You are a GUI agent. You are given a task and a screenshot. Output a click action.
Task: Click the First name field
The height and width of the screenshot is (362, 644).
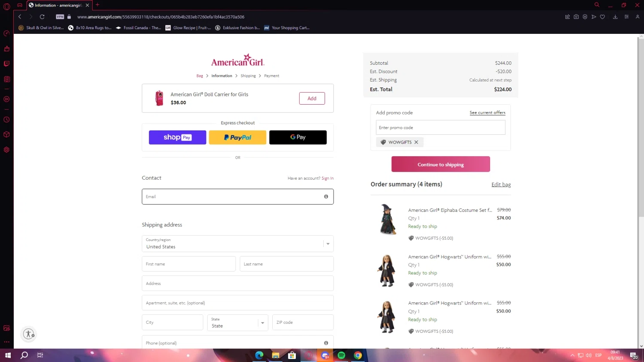pos(188,264)
